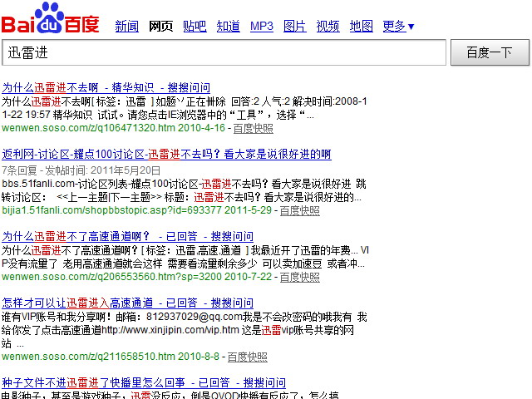Click the text 7条回复 - 发帖时间: 2011年5月20日

click(81, 170)
